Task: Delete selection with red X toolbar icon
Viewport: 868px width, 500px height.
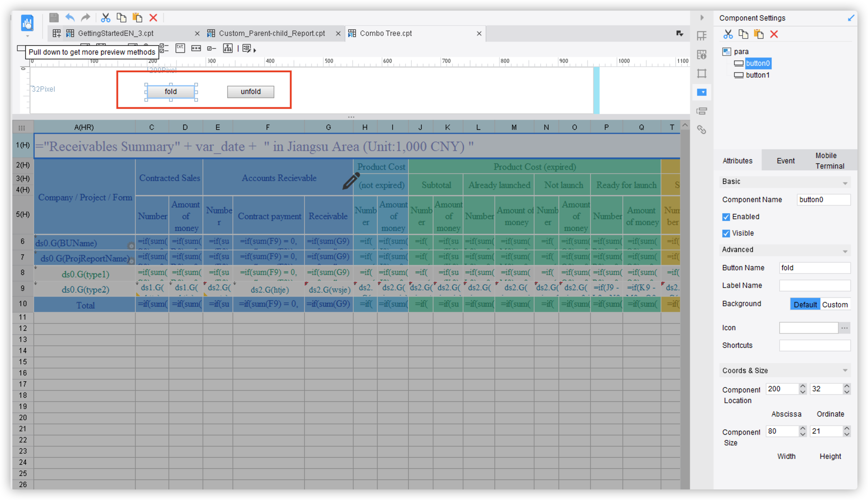Action: 153,18
